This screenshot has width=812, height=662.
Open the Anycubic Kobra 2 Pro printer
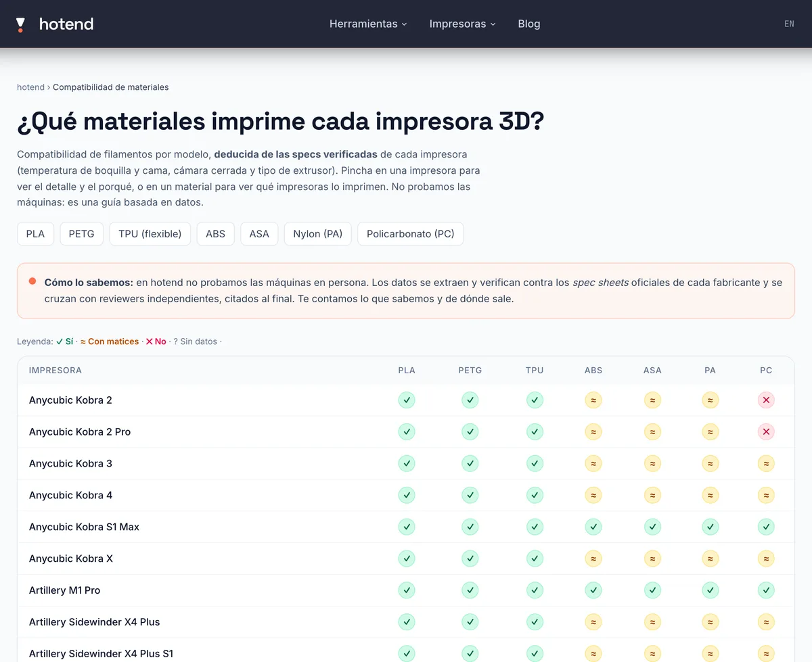[80, 432]
